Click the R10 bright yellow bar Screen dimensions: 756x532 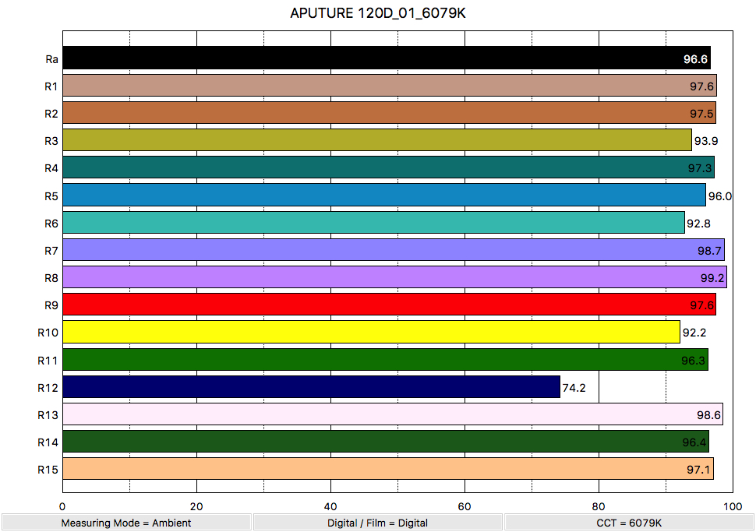[x=371, y=332]
